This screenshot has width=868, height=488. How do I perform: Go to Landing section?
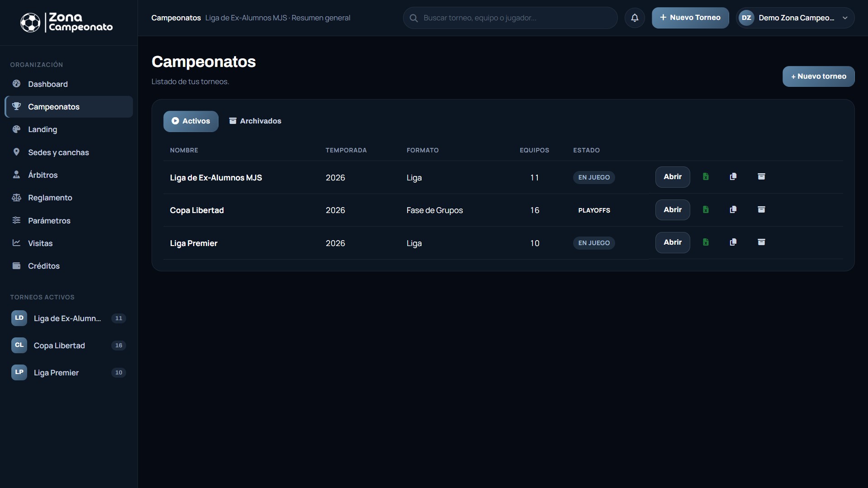pos(69,129)
